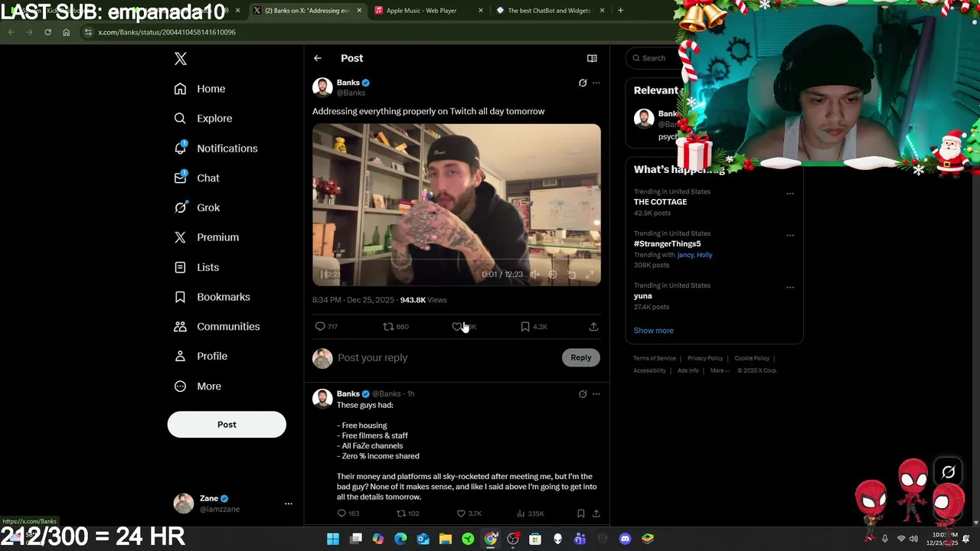Screen dimensions: 980x551
Task: Open video settings gear
Action: [553, 274]
